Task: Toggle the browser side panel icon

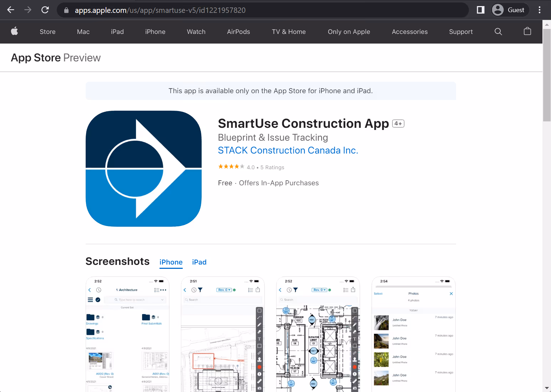Action: tap(481, 10)
